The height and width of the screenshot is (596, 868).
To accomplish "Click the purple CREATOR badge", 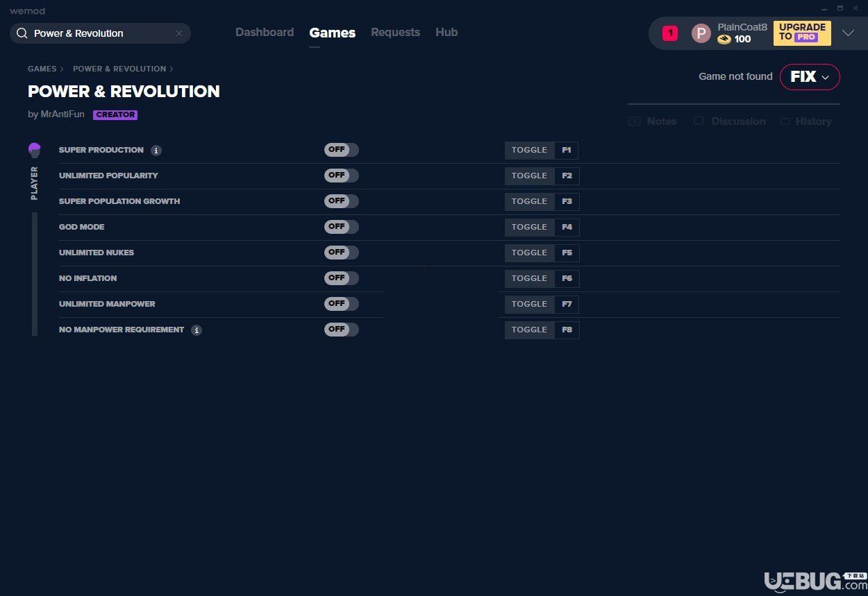I will [x=115, y=115].
